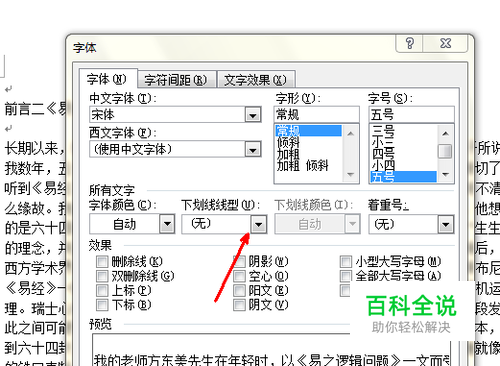Image resolution: width=500 pixels, height=366 pixels.
Task: Select 小三 in the 字号 list
Action: (403, 143)
